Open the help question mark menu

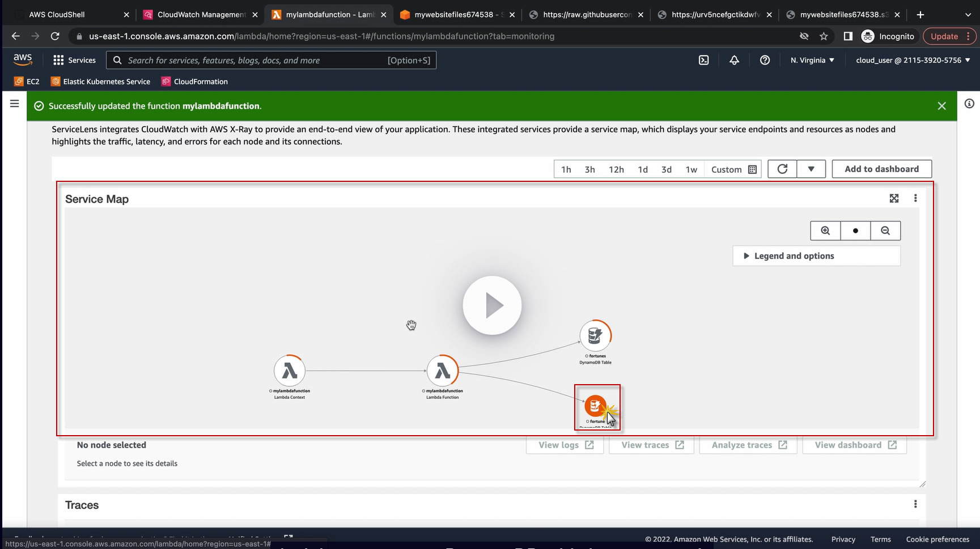[765, 60]
